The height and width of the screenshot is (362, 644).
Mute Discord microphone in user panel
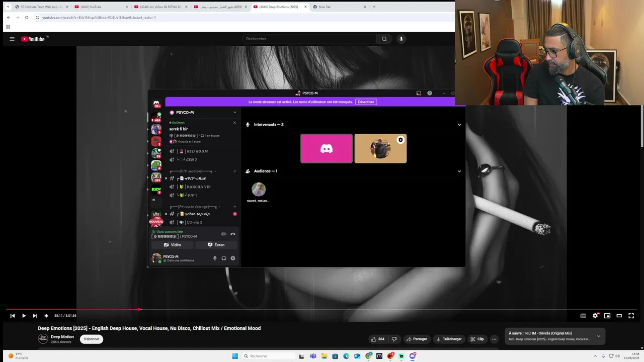coord(215,258)
